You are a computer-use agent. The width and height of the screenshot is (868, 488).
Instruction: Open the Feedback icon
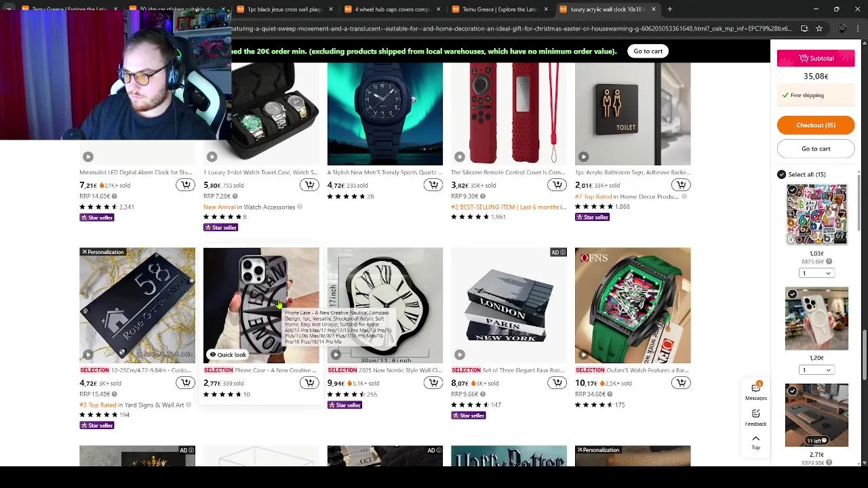tap(755, 417)
